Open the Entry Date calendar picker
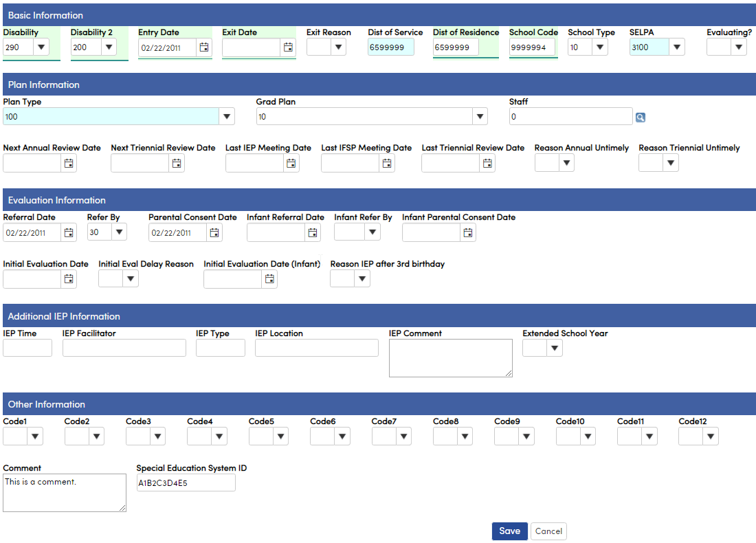The width and height of the screenshot is (756, 543). (204, 47)
